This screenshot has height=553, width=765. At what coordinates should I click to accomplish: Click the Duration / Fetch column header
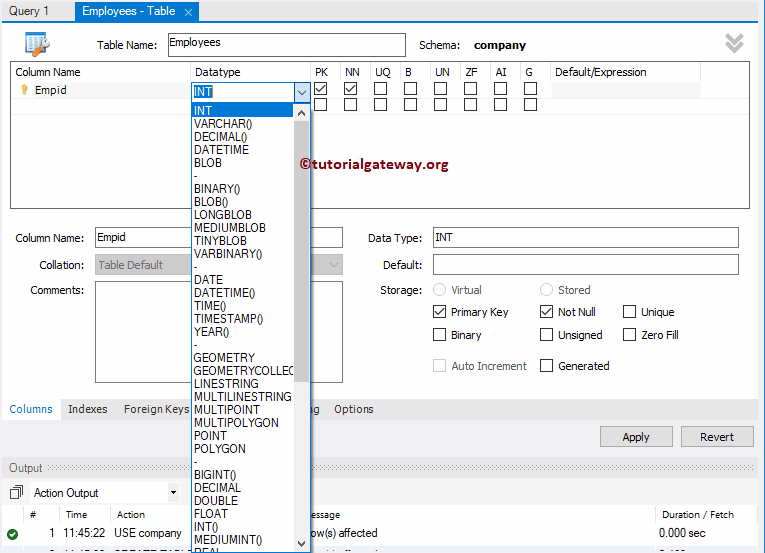pyautogui.click(x=698, y=514)
